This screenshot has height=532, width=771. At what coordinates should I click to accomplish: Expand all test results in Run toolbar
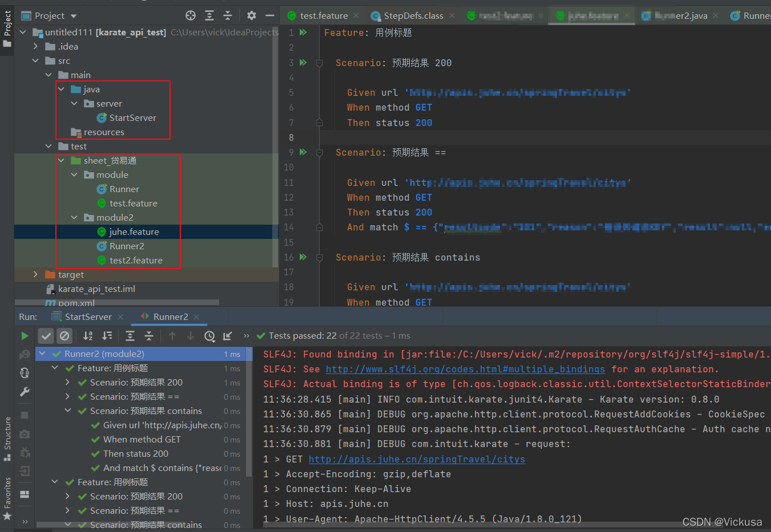(x=130, y=336)
